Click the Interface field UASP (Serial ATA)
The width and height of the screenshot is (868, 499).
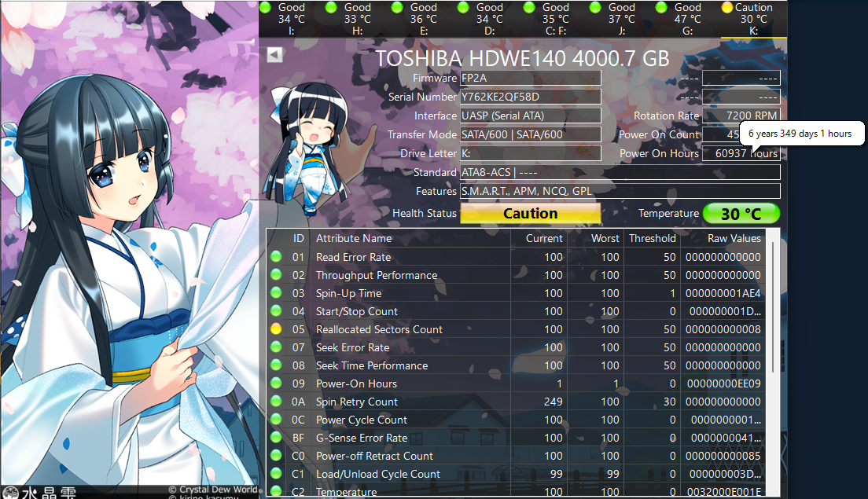(x=531, y=116)
